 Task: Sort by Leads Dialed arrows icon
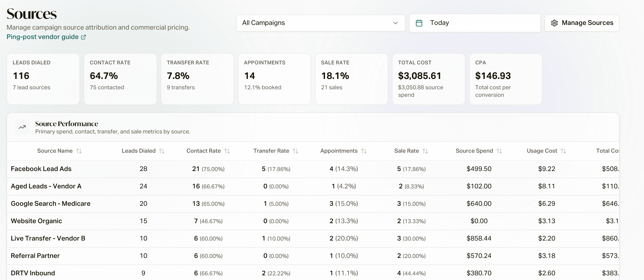tap(162, 151)
